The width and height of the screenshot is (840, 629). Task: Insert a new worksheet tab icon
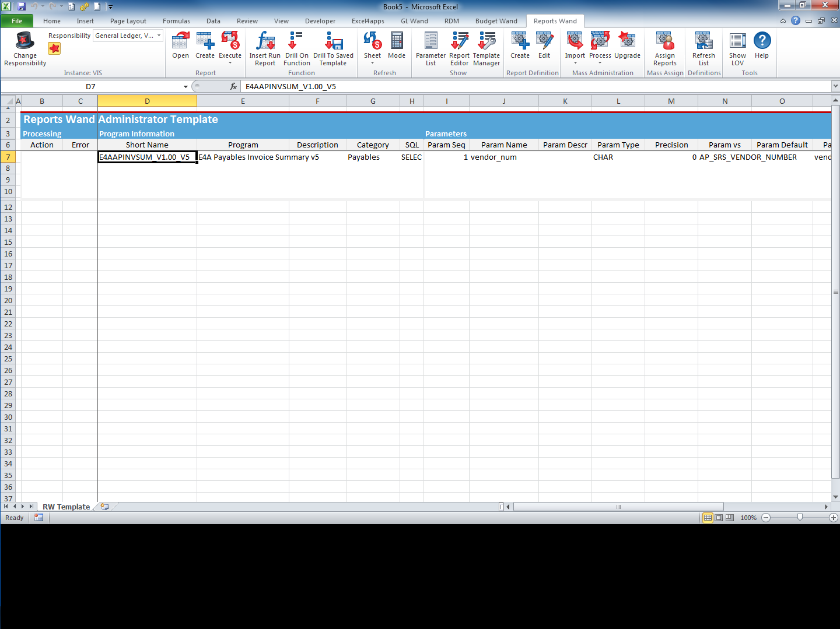[x=104, y=507]
